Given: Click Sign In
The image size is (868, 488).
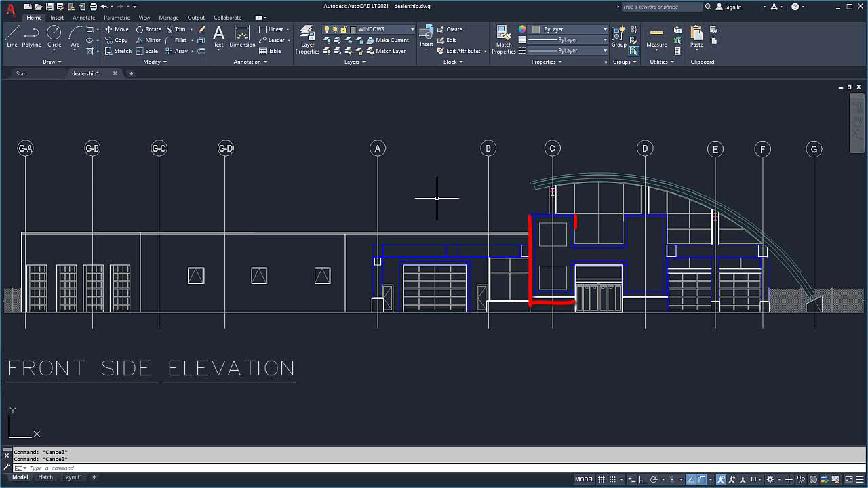Looking at the screenshot, I should click(x=729, y=7).
